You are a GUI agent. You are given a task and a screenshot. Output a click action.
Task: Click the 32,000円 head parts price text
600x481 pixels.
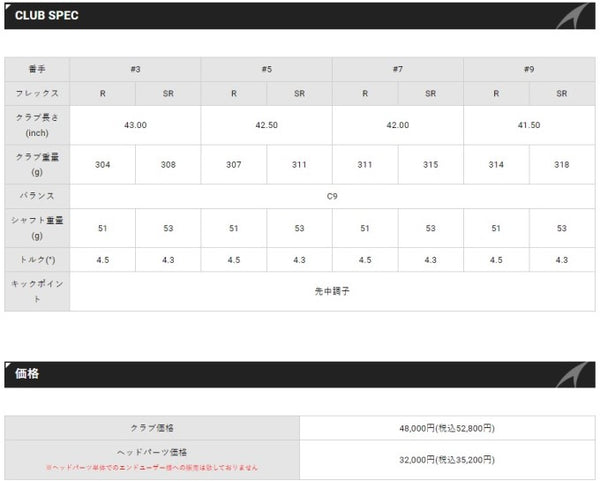[448, 458]
